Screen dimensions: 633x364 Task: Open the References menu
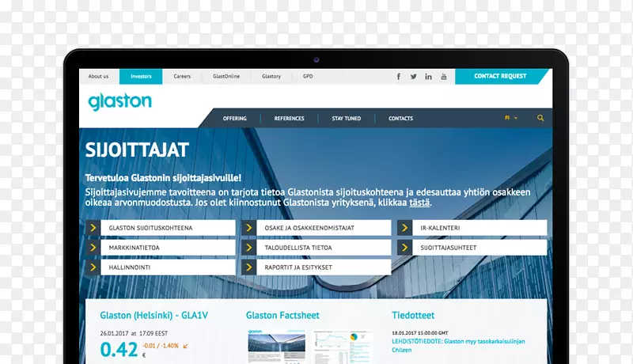click(x=289, y=118)
